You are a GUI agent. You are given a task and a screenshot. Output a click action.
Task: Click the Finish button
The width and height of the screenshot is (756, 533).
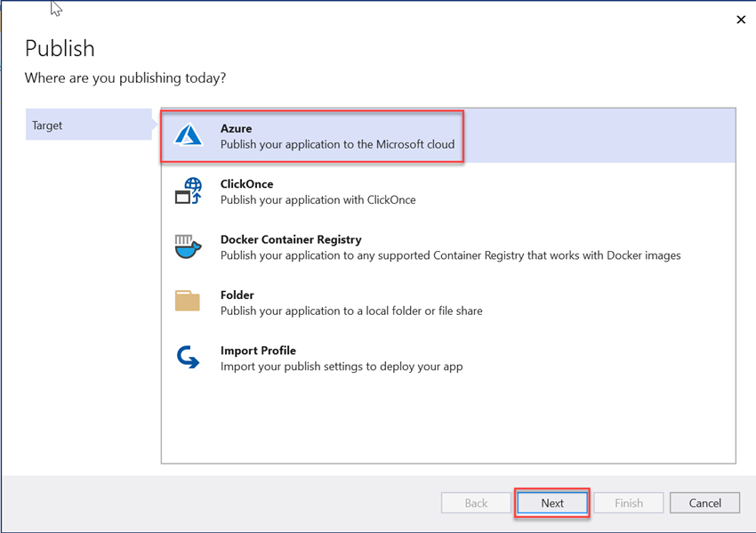click(x=628, y=502)
